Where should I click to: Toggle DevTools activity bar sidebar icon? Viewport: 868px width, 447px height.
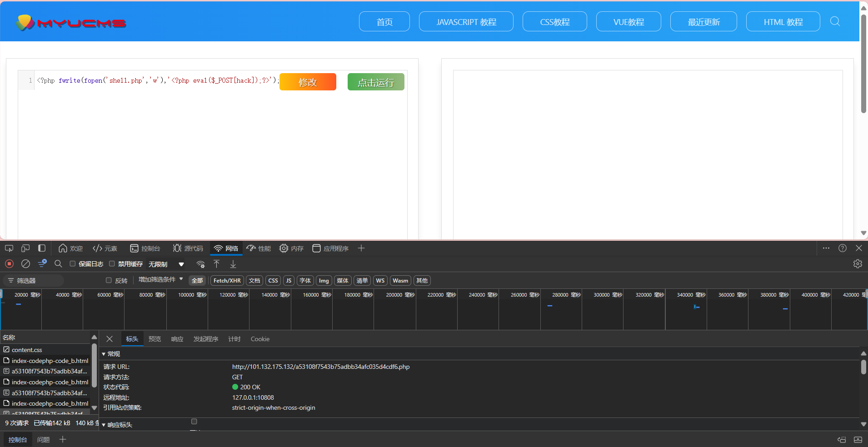point(42,248)
